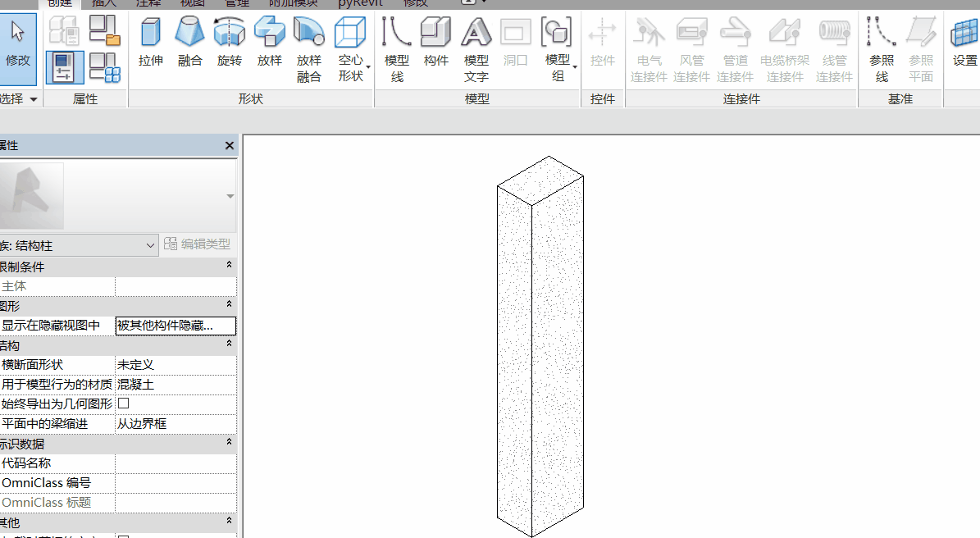The height and width of the screenshot is (538, 980).
Task: Click the 代码名称 value field
Action: click(x=175, y=463)
